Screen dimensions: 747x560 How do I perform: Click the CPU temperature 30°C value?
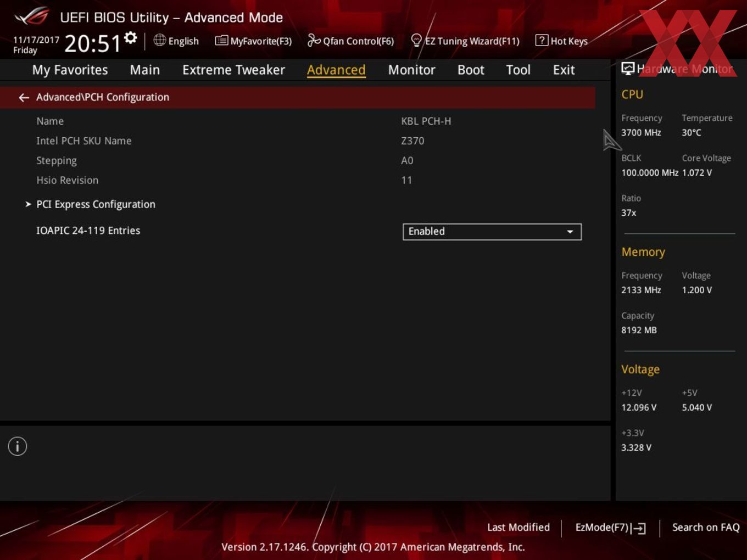(692, 132)
